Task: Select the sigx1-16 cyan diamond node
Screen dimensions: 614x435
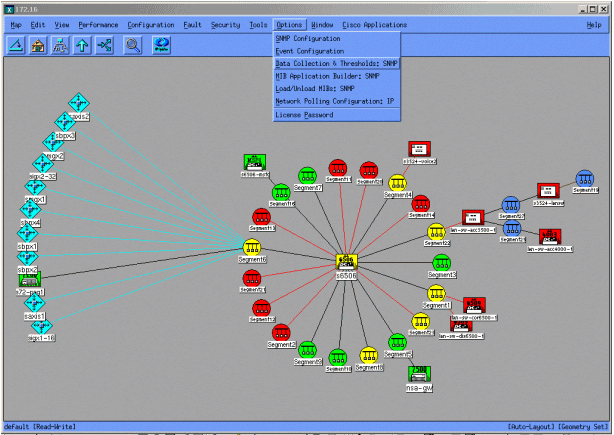Action: 42,326
